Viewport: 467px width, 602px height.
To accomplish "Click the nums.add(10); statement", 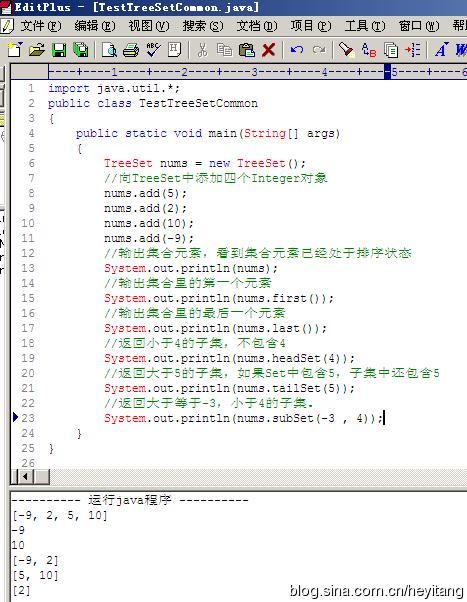I will 149,223.
